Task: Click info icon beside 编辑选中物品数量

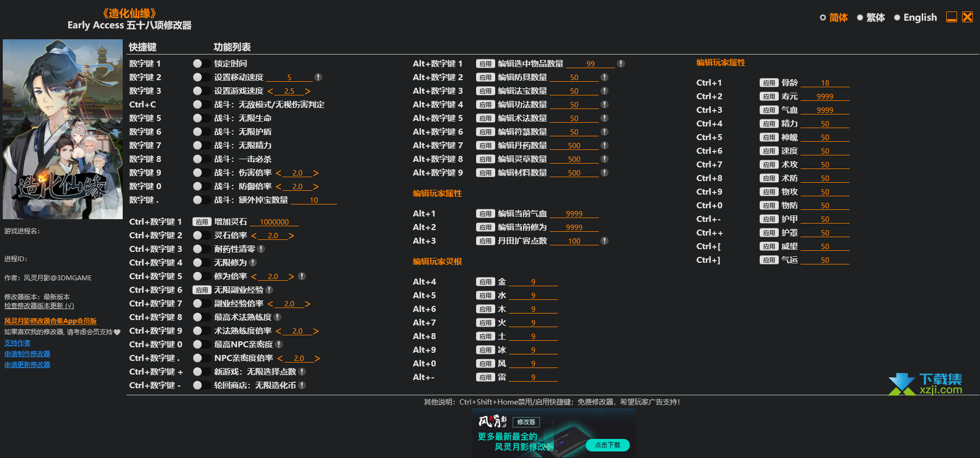Action: click(621, 64)
